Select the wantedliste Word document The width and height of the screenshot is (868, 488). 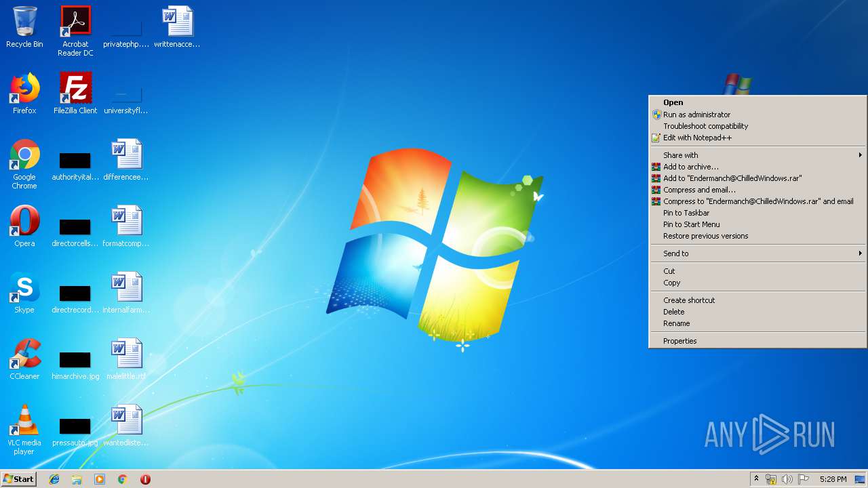tap(126, 426)
